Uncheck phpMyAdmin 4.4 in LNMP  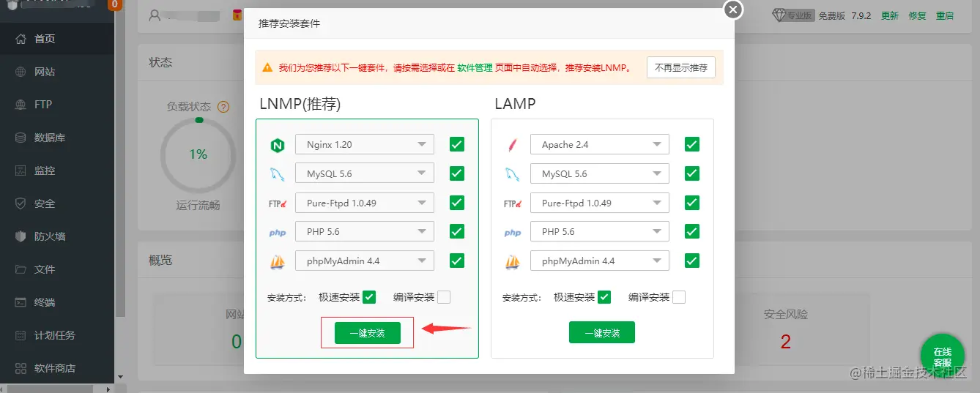coord(457,261)
